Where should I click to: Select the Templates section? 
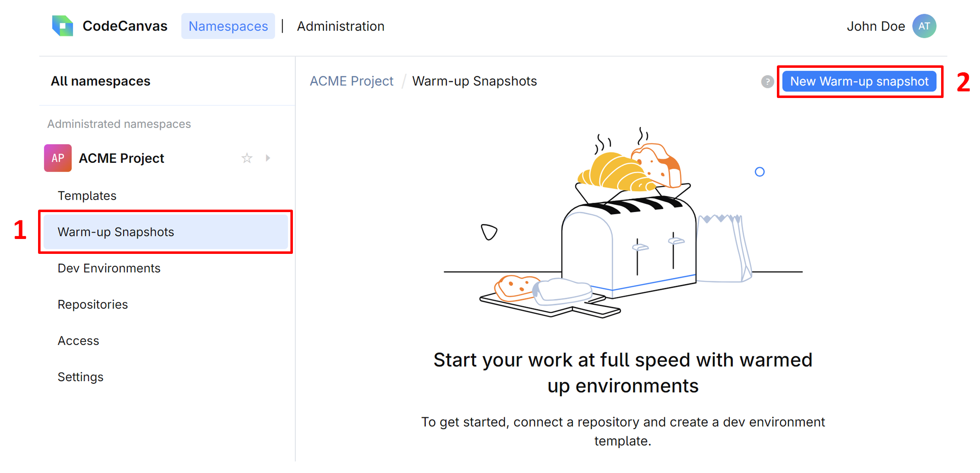[87, 196]
